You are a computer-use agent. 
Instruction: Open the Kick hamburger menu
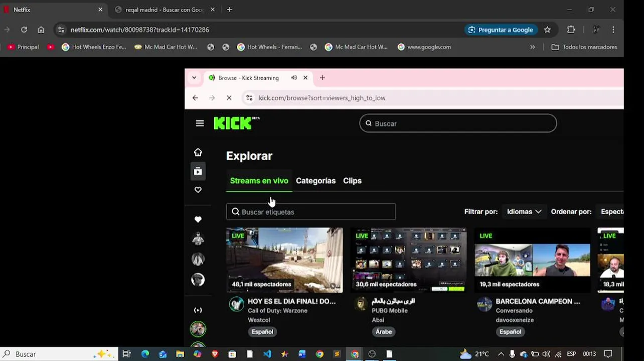(200, 123)
